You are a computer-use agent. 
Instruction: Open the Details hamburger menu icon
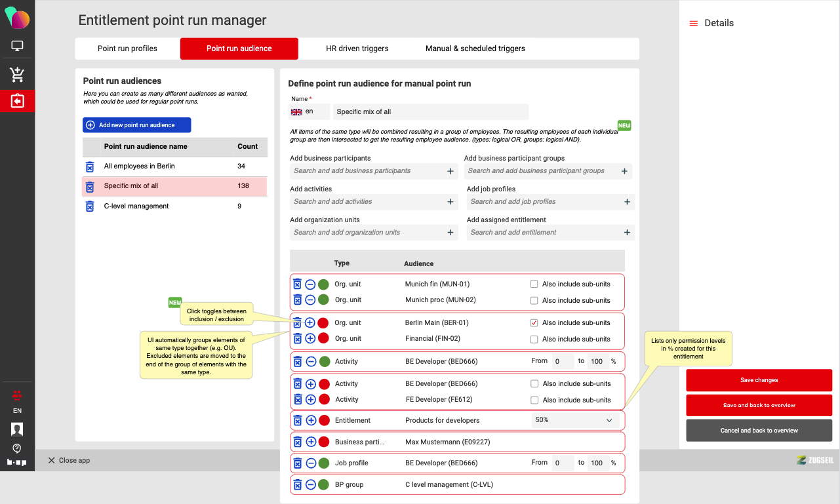click(693, 24)
